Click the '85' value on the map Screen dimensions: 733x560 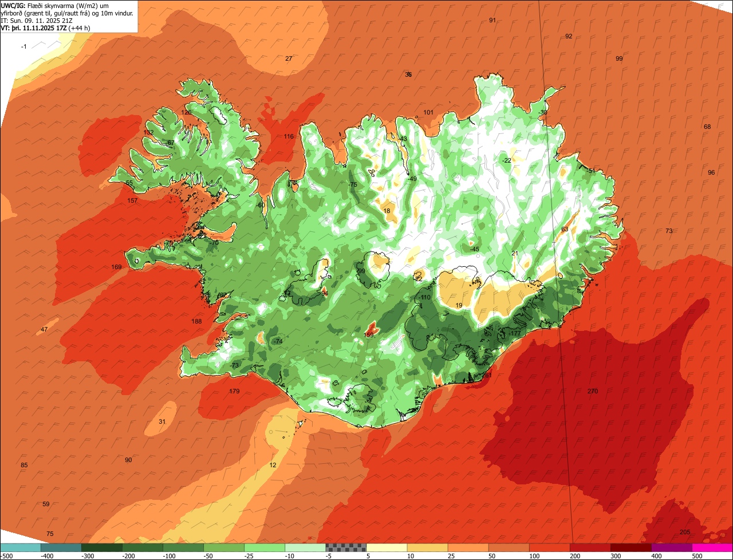24,465
